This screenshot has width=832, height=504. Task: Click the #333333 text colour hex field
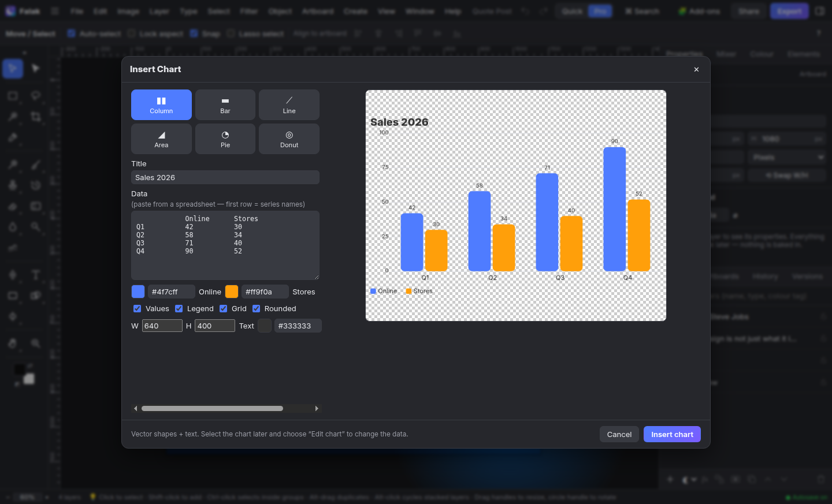[298, 326]
